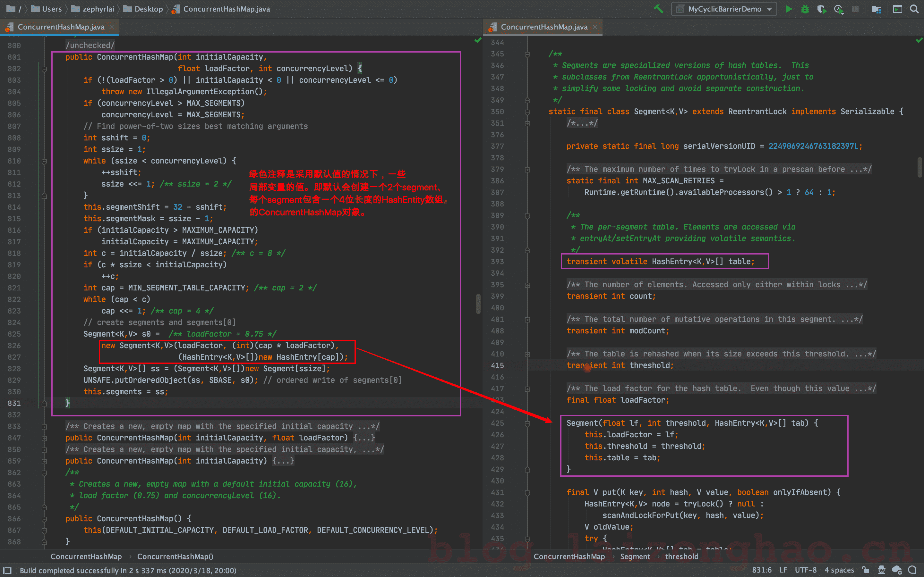Run MyCyclicBarrierDemo with the play icon
The height and width of the screenshot is (577, 924).
[789, 9]
